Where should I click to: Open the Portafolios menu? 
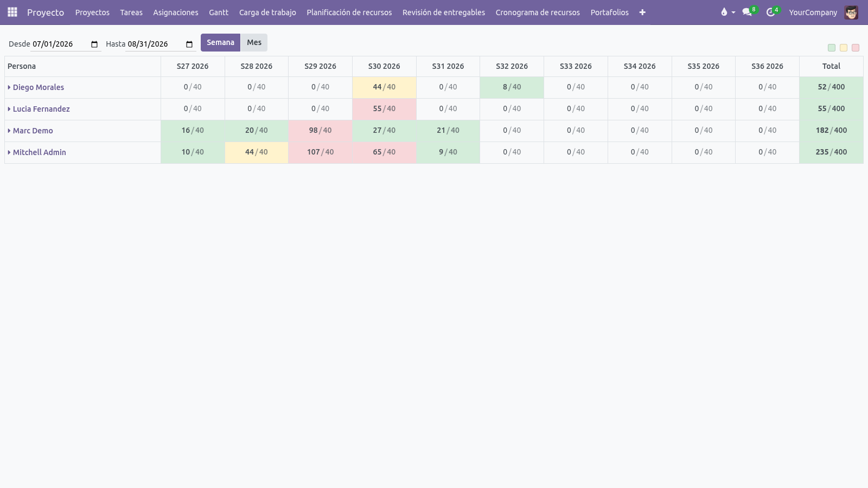pyautogui.click(x=610, y=12)
